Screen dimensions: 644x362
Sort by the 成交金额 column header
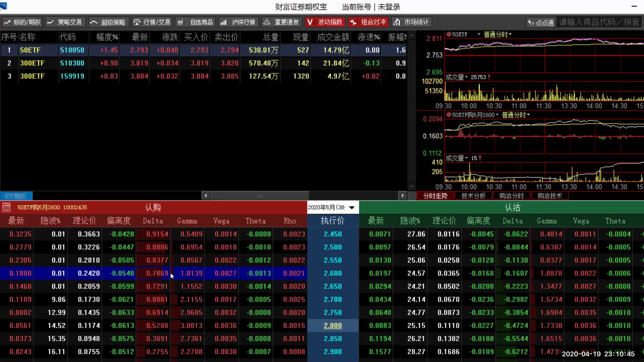pyautogui.click(x=333, y=37)
